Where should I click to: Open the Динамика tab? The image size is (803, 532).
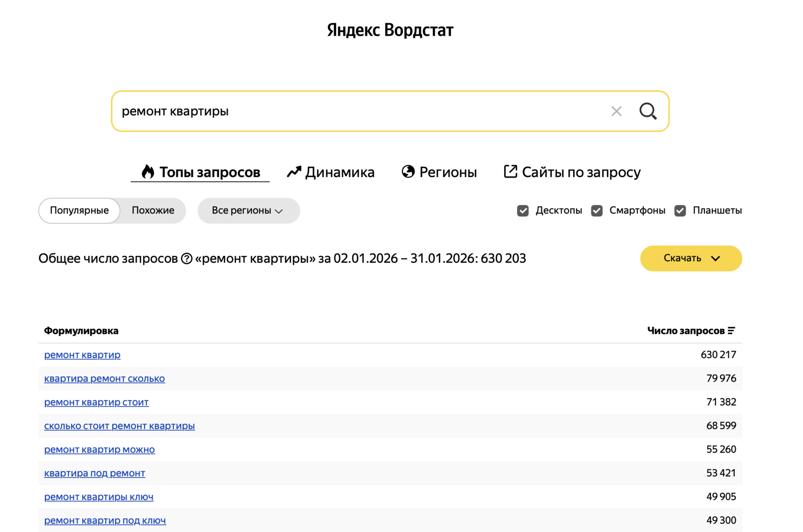(339, 171)
